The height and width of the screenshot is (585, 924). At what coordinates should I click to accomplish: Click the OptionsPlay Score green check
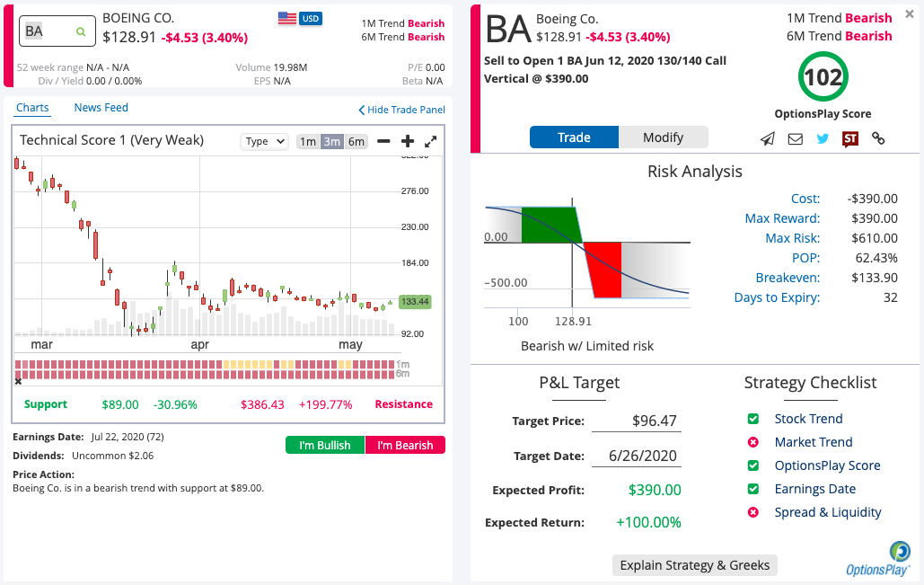click(x=753, y=465)
